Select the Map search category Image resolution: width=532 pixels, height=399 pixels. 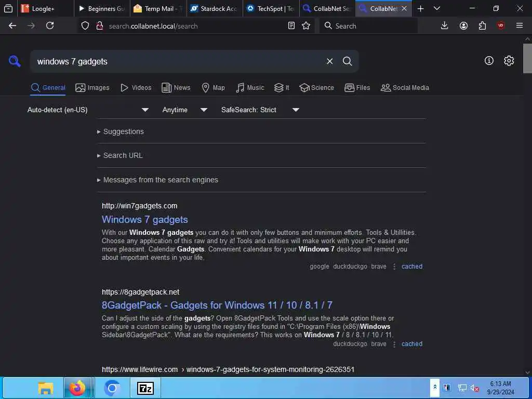[x=213, y=88]
